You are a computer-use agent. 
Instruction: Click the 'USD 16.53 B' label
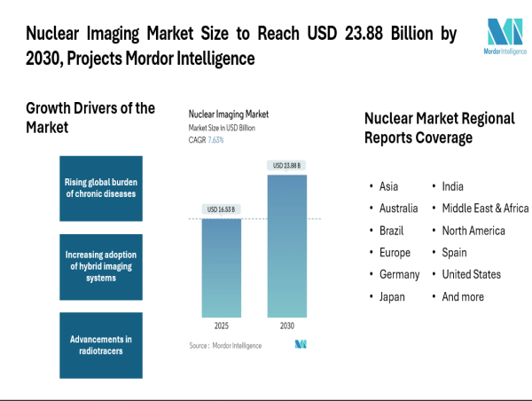point(221,209)
